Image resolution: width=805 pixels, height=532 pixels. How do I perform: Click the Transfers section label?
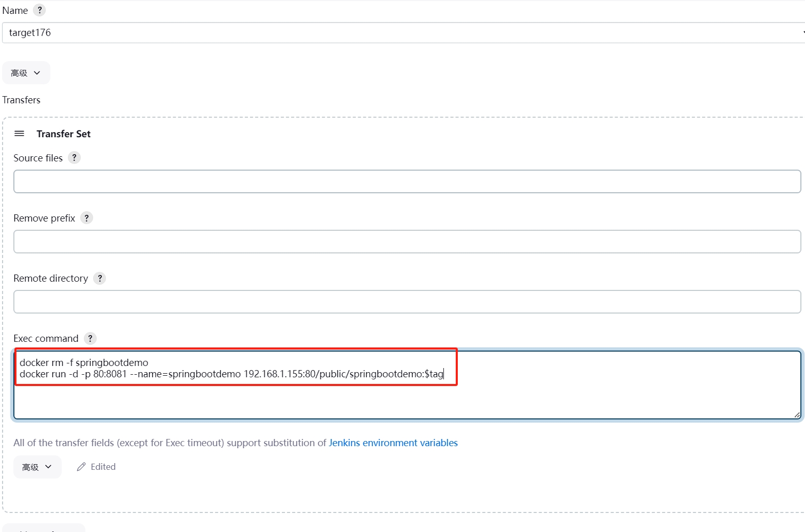(21, 100)
